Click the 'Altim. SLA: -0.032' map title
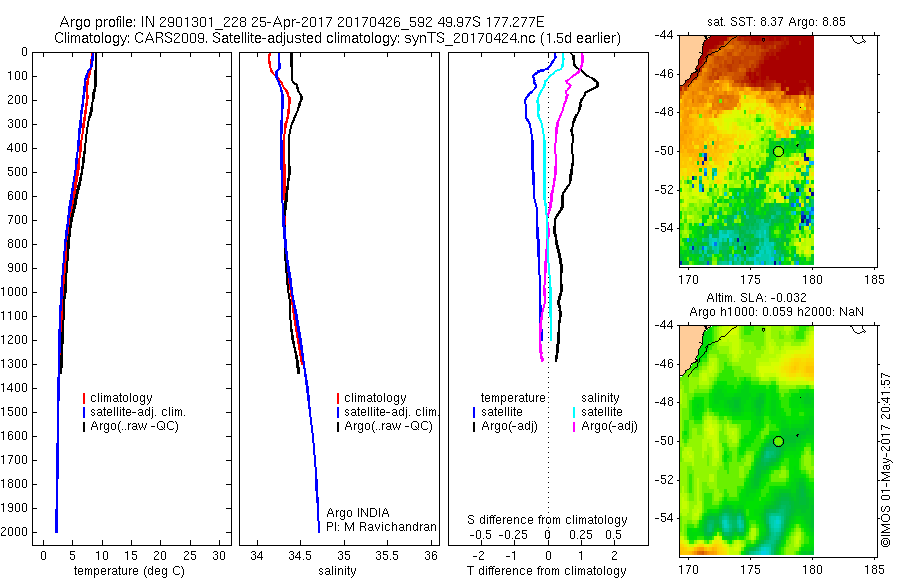900x580 pixels. coord(756,298)
